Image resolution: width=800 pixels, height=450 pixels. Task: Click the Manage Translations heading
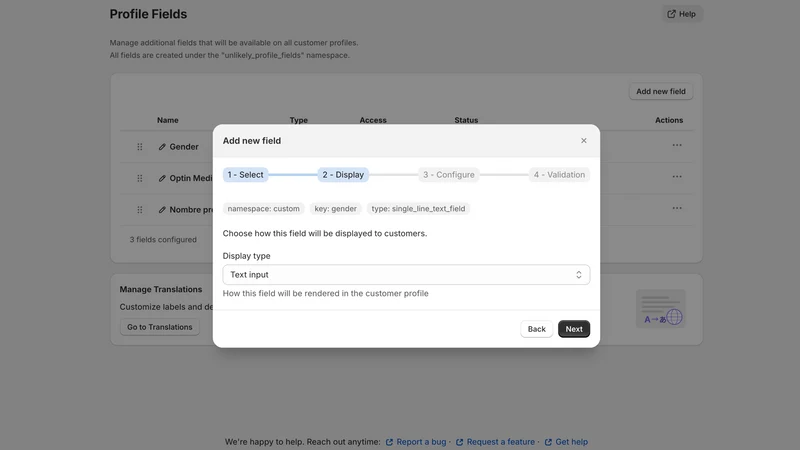[161, 289]
